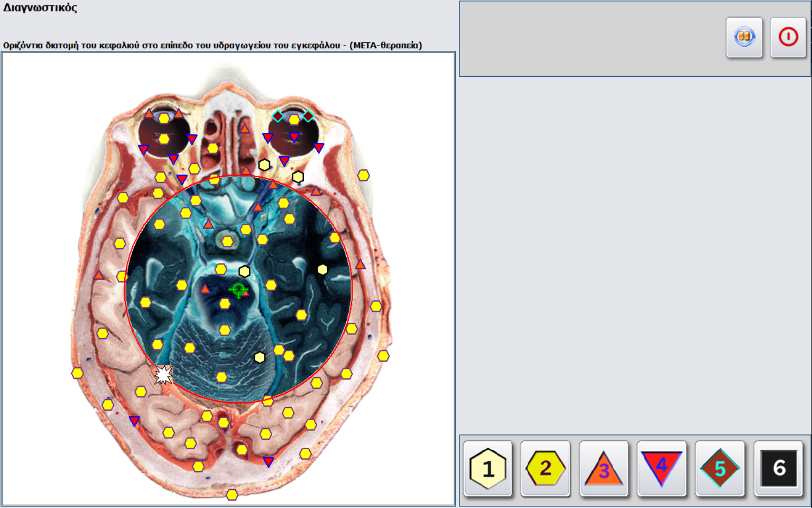Viewport: 812px width, 508px height.
Task: Click the inner cyan-outlined diamond above the right eyeball
Action: pyautogui.click(x=278, y=116)
